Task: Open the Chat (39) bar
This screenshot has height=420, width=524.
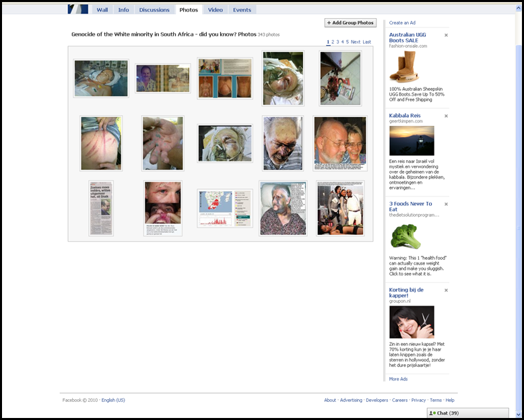Action: [468, 413]
